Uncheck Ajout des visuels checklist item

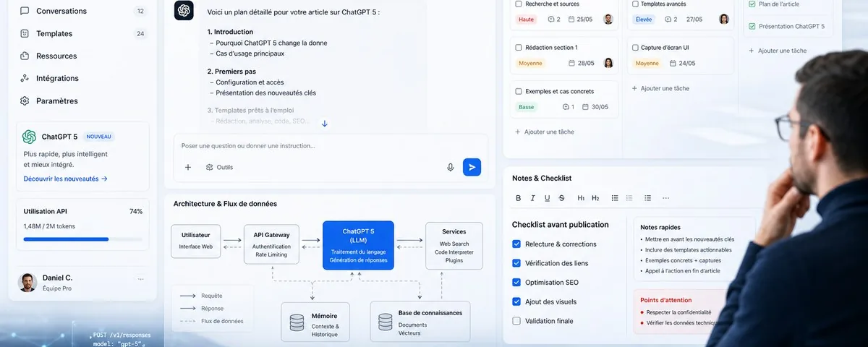click(516, 301)
